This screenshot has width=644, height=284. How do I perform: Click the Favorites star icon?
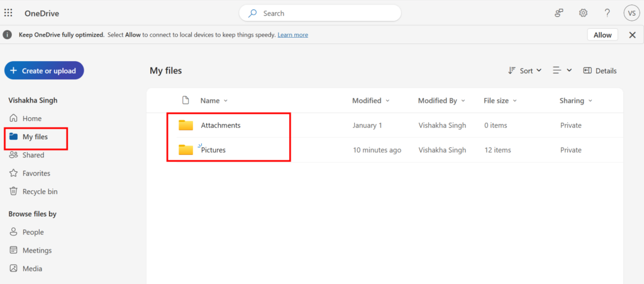coord(14,173)
